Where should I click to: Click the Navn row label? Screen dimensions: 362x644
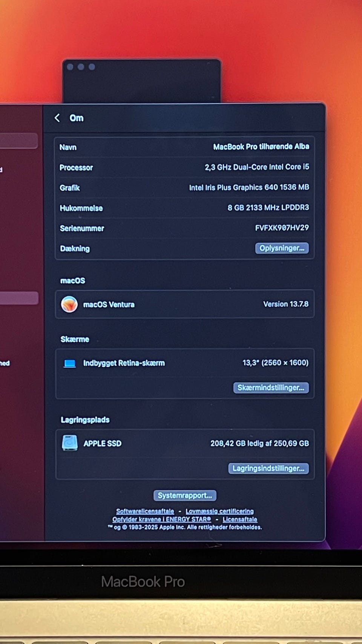click(68, 148)
